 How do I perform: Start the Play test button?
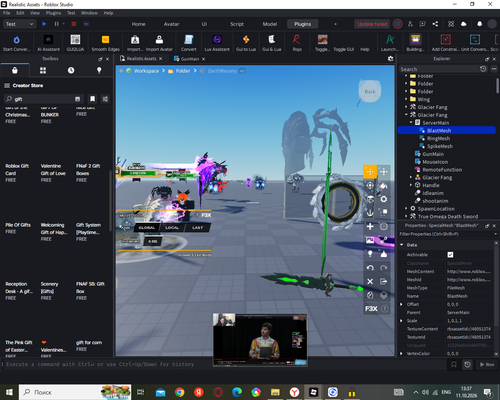[44, 24]
